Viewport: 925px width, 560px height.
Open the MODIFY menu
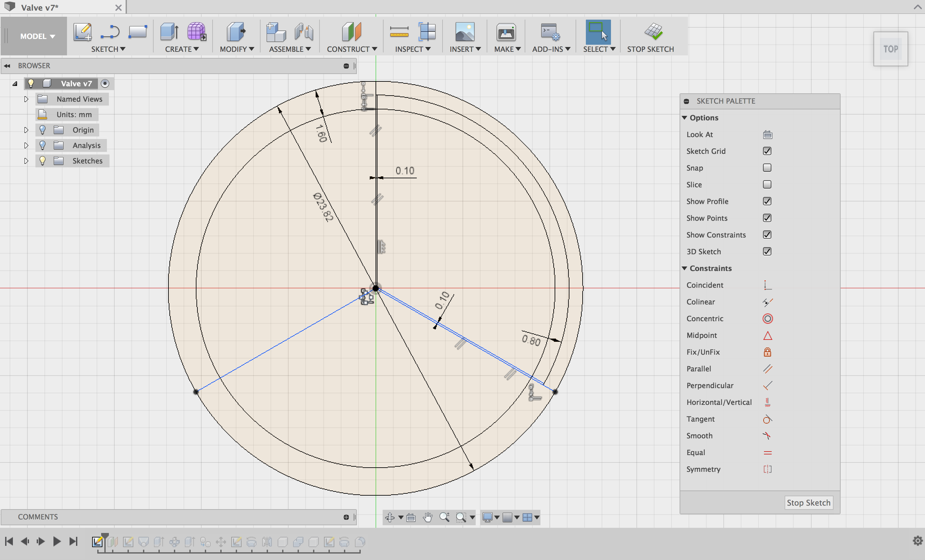tap(237, 49)
